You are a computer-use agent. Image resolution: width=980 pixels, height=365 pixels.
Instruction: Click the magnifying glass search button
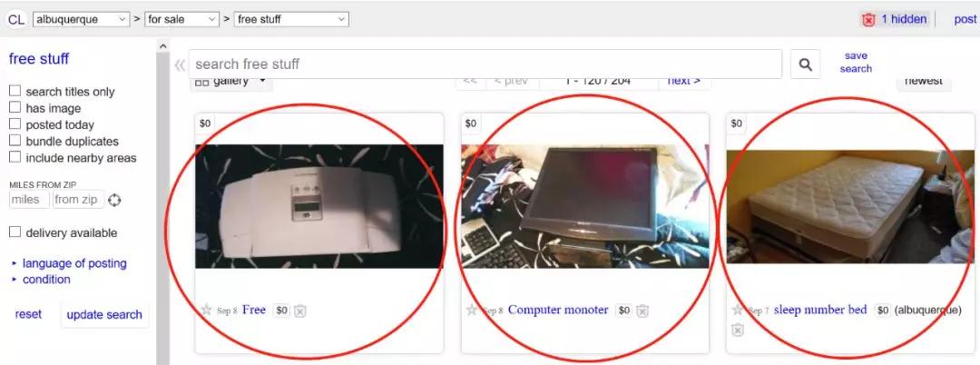point(805,64)
